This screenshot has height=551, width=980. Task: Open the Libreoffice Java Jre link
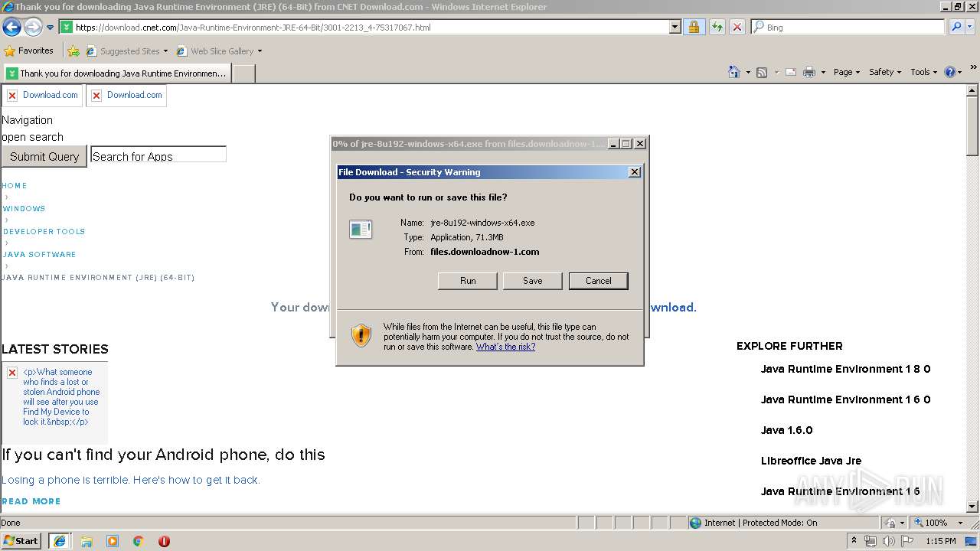811,461
